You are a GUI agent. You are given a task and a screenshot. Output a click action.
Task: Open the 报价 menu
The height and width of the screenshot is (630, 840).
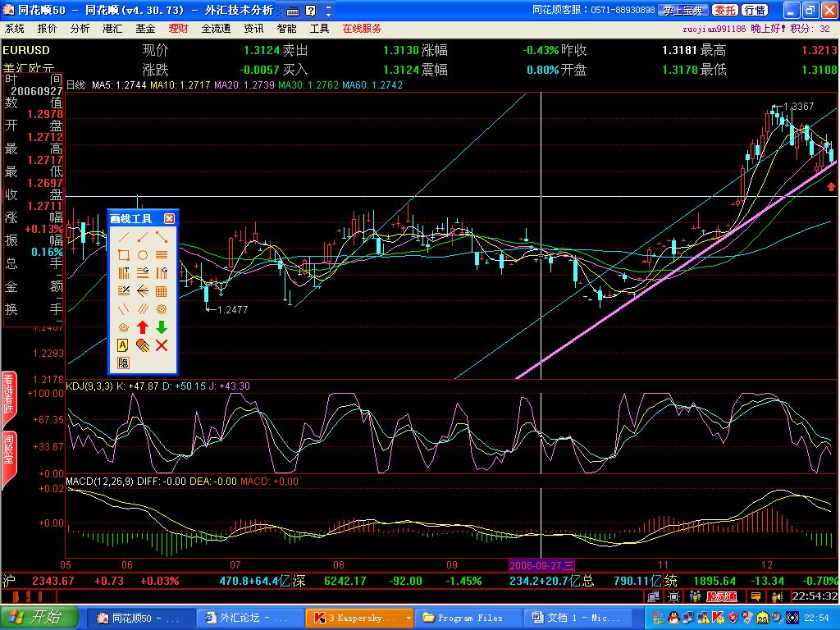click(x=47, y=29)
